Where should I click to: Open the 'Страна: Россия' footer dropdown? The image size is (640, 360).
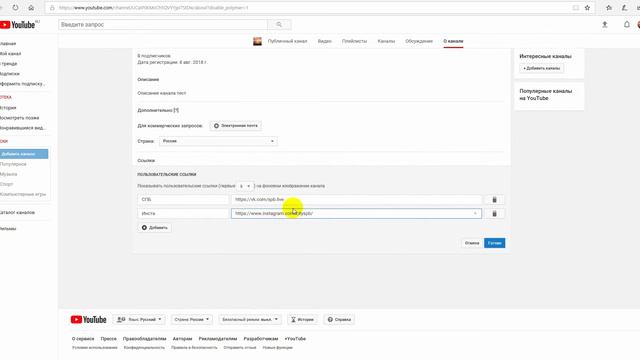[192, 320]
